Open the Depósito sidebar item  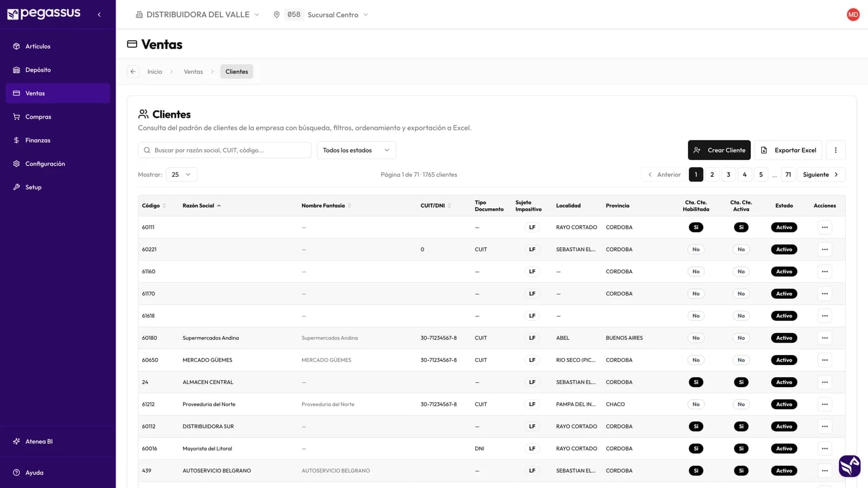58,70
